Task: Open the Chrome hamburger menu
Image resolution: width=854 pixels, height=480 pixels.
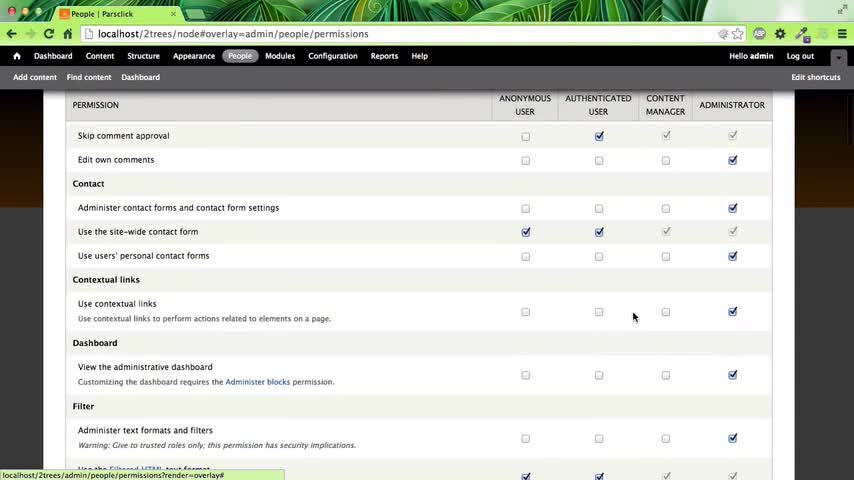Action: [x=842, y=34]
